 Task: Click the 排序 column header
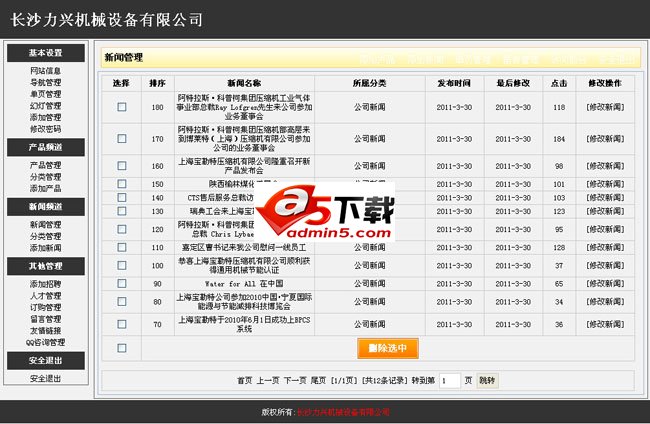[158, 83]
